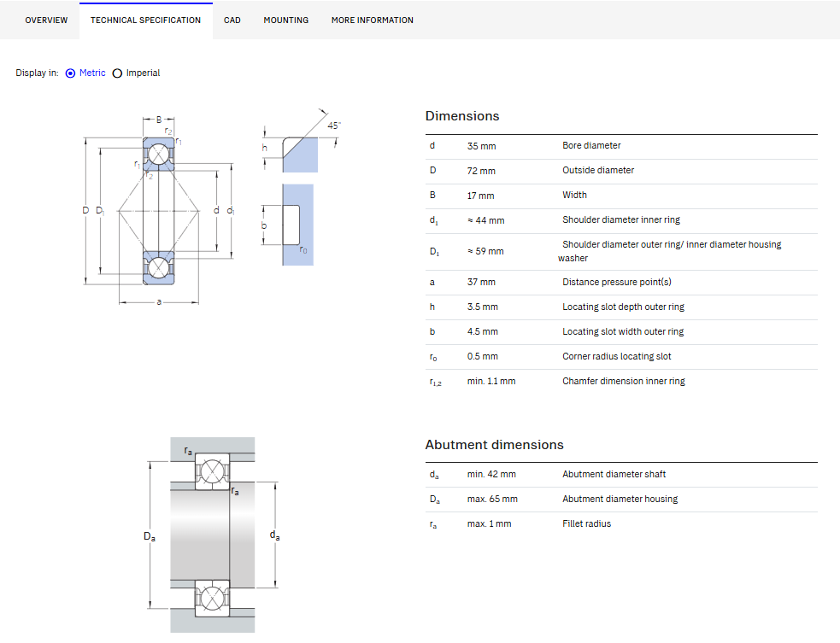The width and height of the screenshot is (840, 643).
Task: Click the locating slot detail drawing
Action: 300,186
